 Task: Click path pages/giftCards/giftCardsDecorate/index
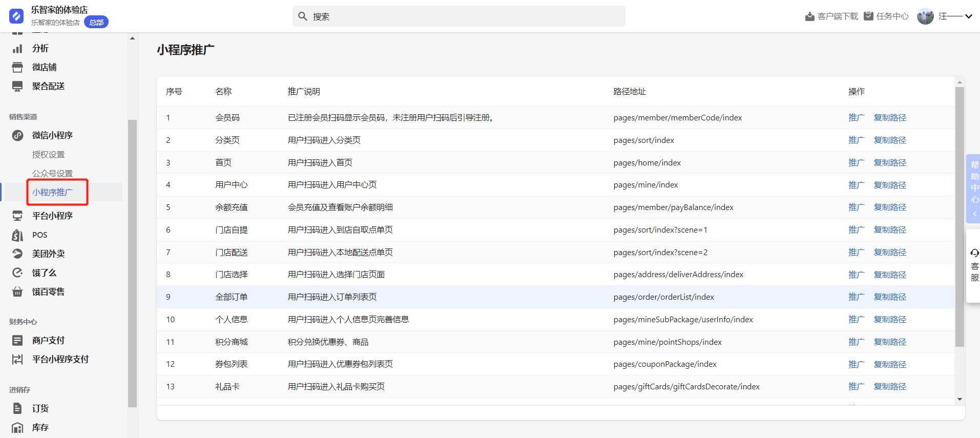[686, 387]
